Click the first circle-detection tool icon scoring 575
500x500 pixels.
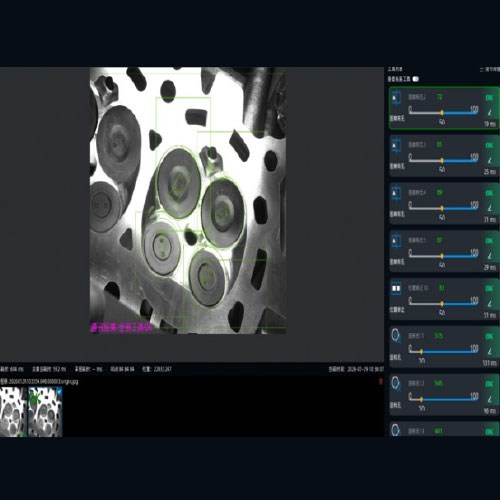coord(396,336)
